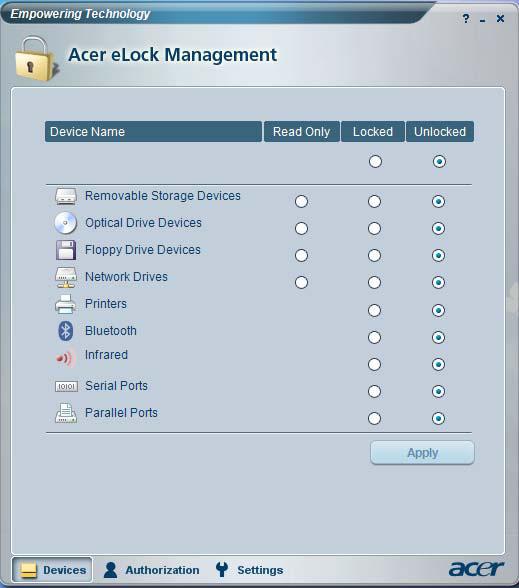The height and width of the screenshot is (588, 519).
Task: Click the Device Name column header
Action: pyautogui.click(x=153, y=132)
